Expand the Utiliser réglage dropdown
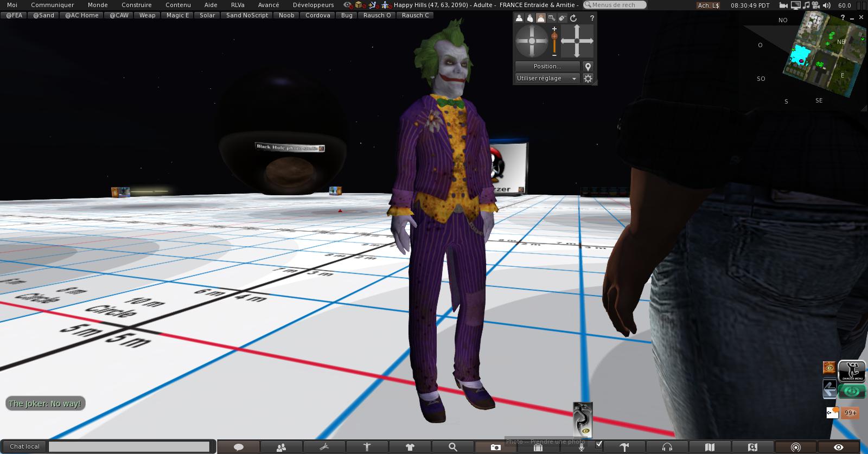 547,79
